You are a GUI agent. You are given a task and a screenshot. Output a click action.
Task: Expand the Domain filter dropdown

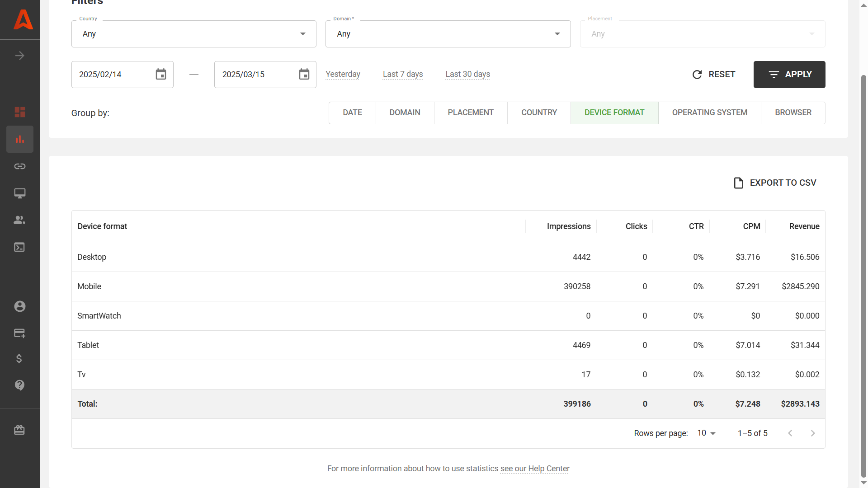pyautogui.click(x=448, y=34)
